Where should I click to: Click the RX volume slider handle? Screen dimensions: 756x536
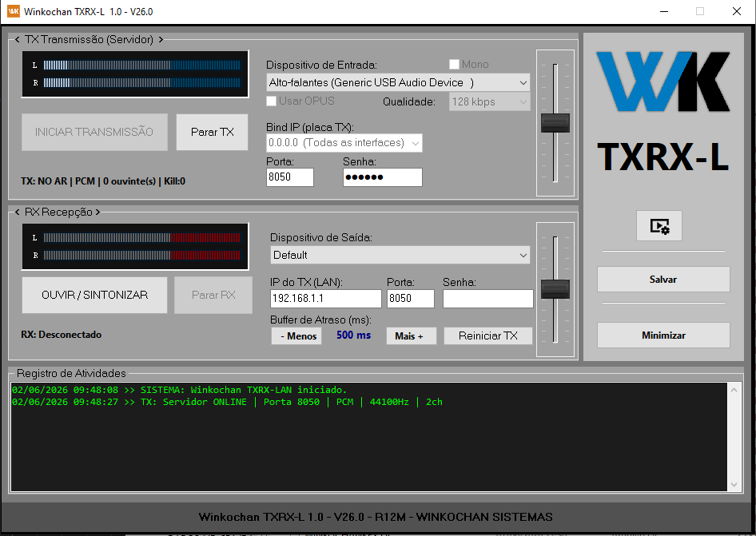tap(555, 289)
